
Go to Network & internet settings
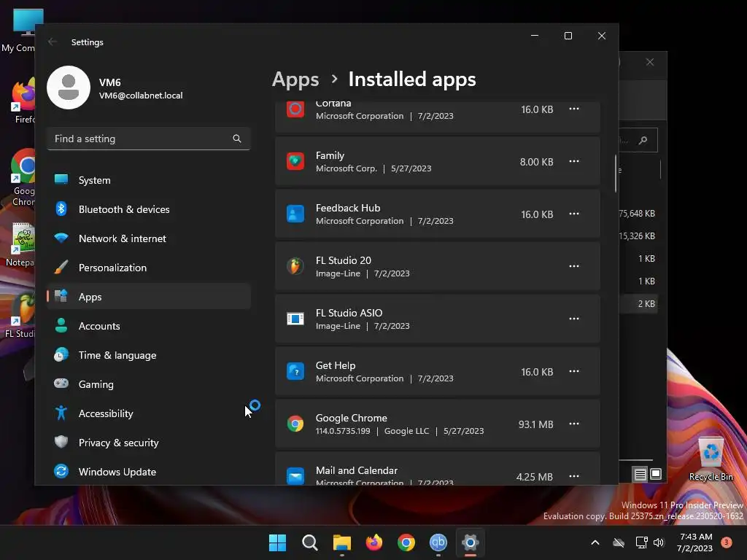pos(149,238)
